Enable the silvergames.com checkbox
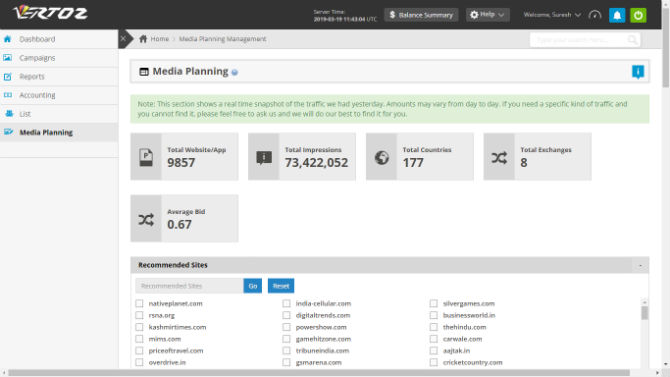This screenshot has width=670, height=377. 433,303
